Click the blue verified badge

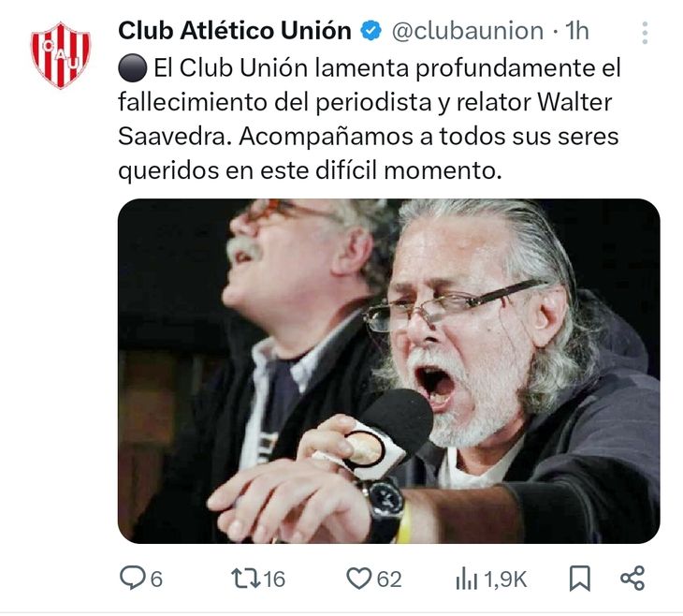pos(371,31)
